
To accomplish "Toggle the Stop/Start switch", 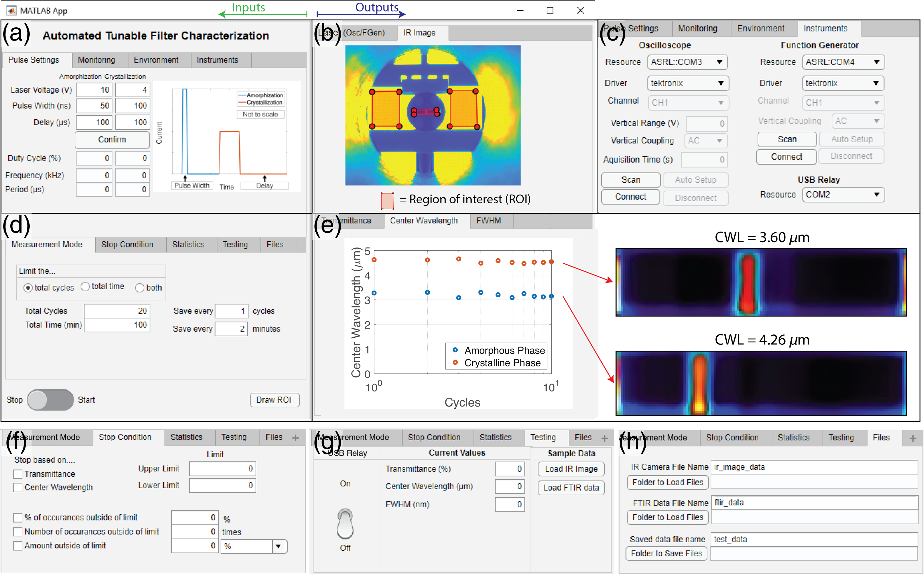I will [51, 400].
